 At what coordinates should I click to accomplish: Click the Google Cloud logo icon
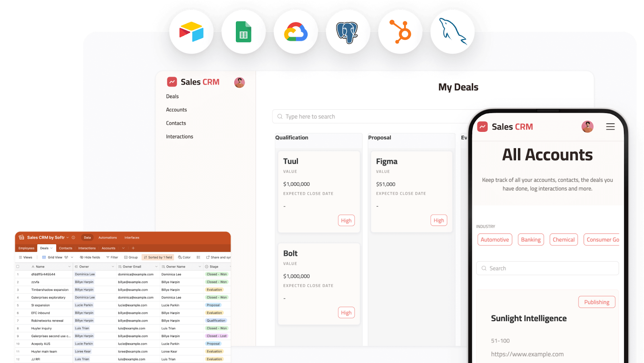point(296,32)
